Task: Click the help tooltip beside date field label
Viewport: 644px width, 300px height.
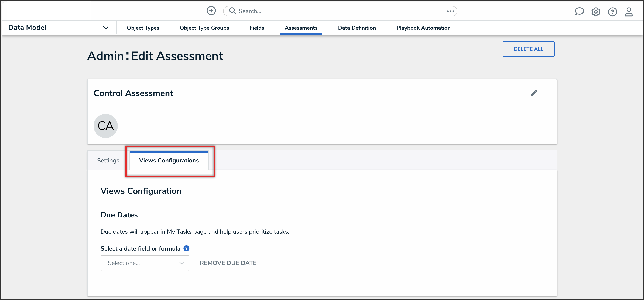Action: [x=186, y=248]
